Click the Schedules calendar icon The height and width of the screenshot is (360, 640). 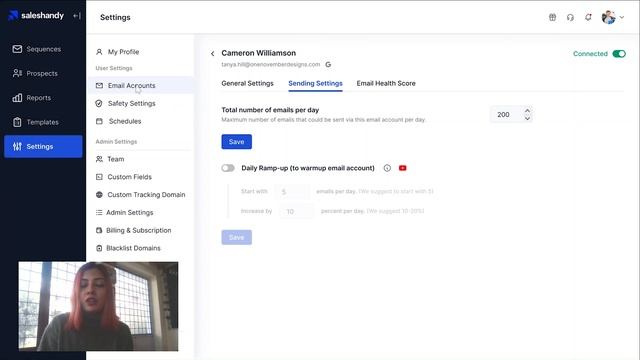(99, 121)
